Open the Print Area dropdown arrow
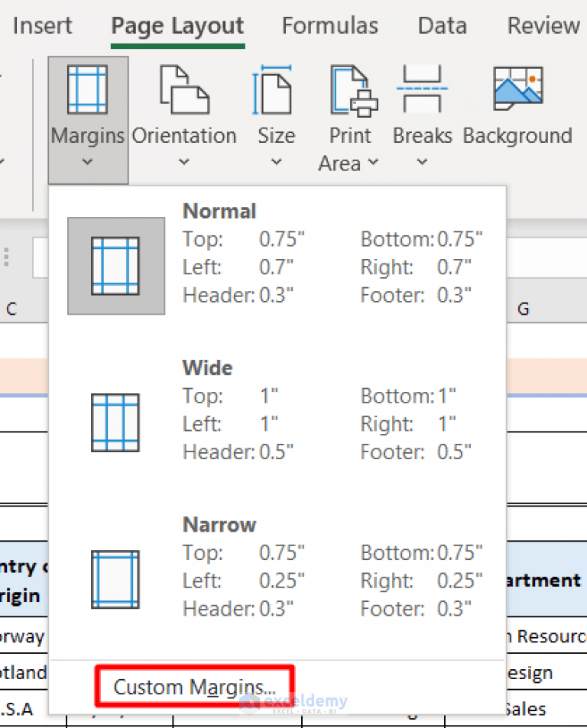This screenshot has height=728, width=587. pos(373,163)
